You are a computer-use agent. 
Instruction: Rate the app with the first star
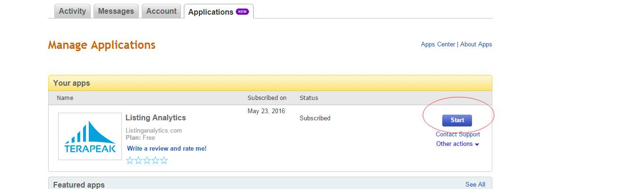pos(130,161)
